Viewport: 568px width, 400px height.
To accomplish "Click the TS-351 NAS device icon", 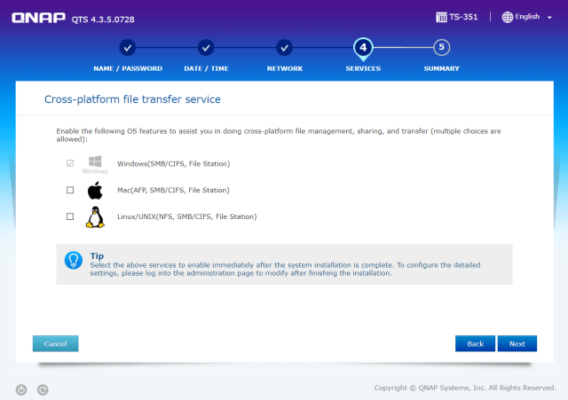I will click(441, 17).
